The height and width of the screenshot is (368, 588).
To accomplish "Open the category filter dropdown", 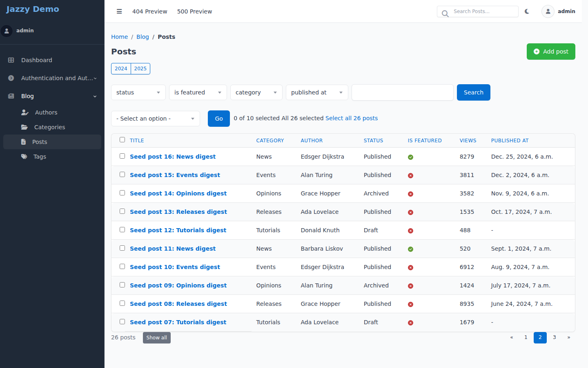I will tap(256, 92).
